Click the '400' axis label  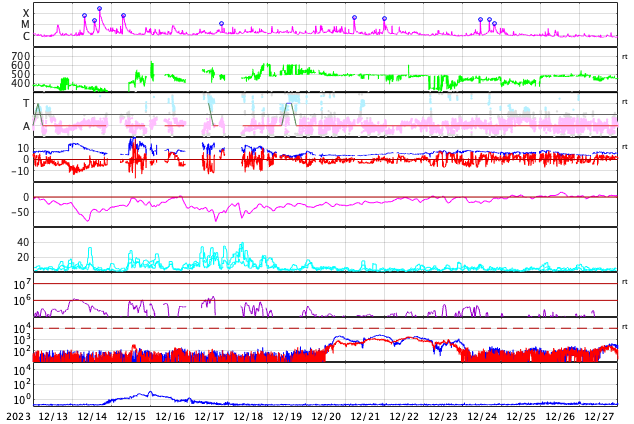pos(21,83)
